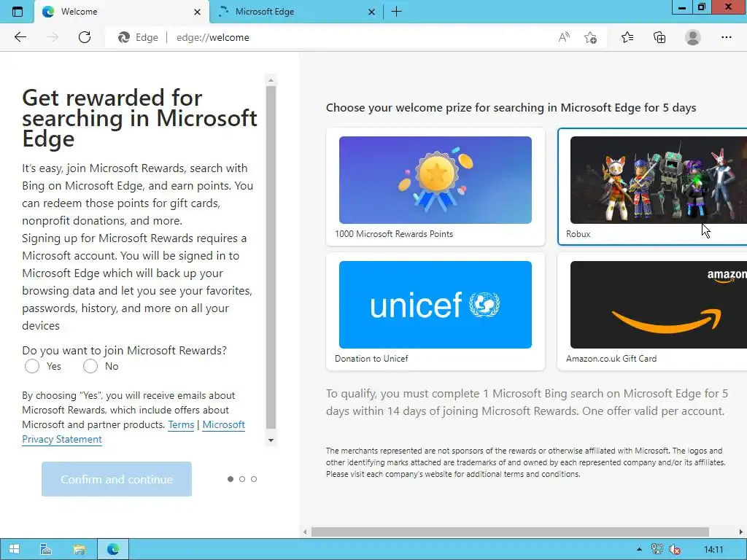Open the Microsoft Privacy Statement link
The image size is (747, 560).
coord(133,432)
